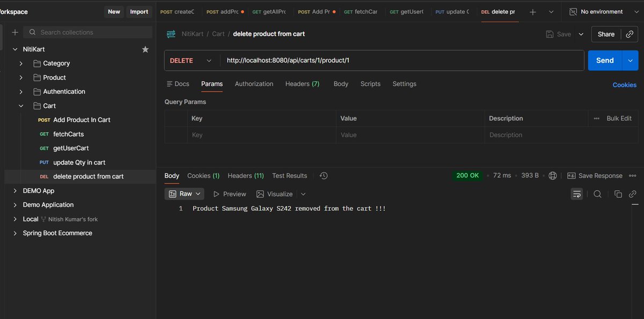This screenshot has height=319, width=644.
Task: Open dropdown arrow next to Visualize
Action: 303,194
